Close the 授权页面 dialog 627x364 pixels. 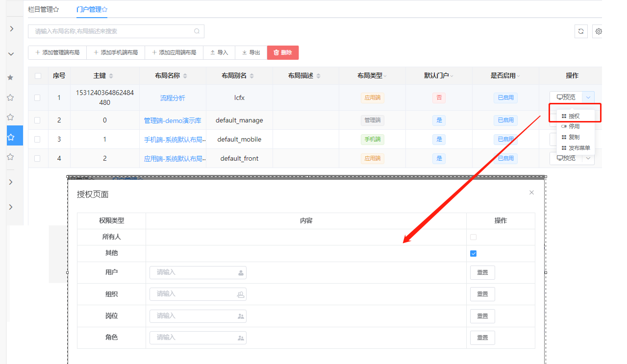(531, 193)
